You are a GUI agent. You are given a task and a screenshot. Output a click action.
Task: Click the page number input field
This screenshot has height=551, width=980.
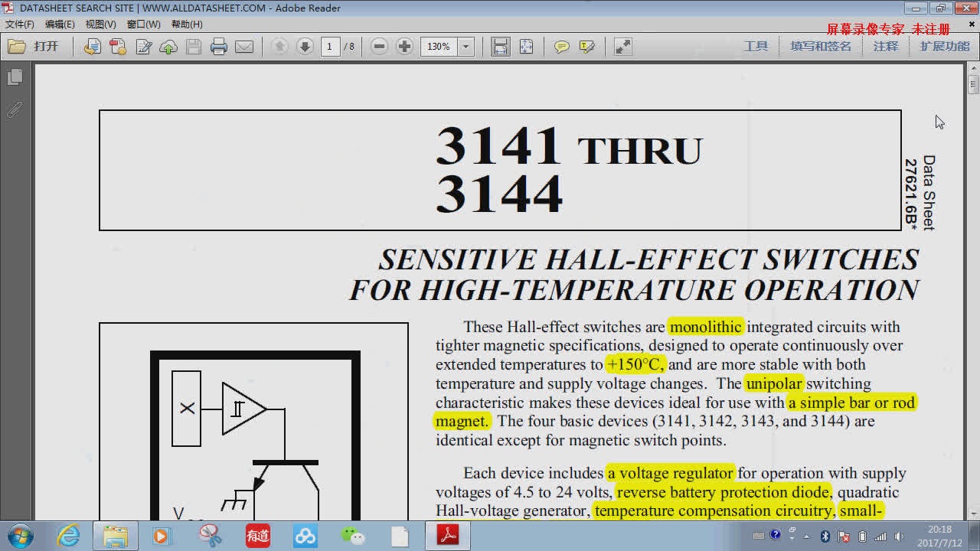pos(330,47)
